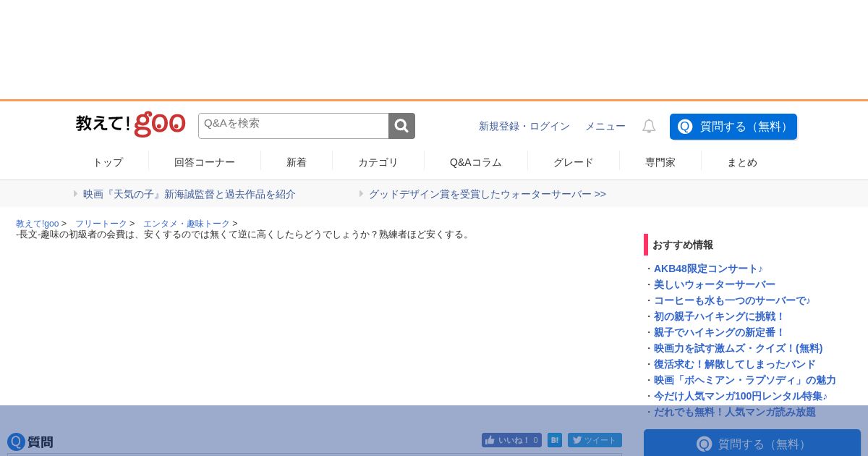
Task: Open the メニュー link
Action: pos(605,126)
